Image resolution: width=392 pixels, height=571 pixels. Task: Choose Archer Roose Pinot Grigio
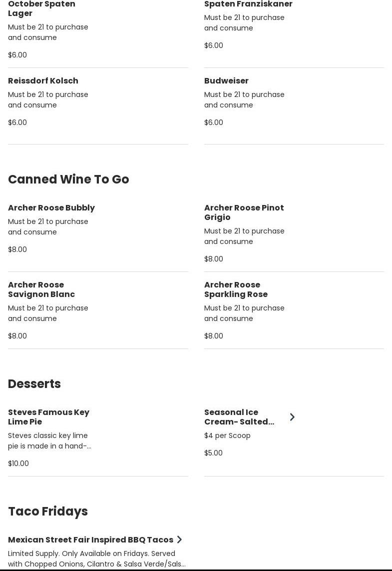click(x=244, y=212)
